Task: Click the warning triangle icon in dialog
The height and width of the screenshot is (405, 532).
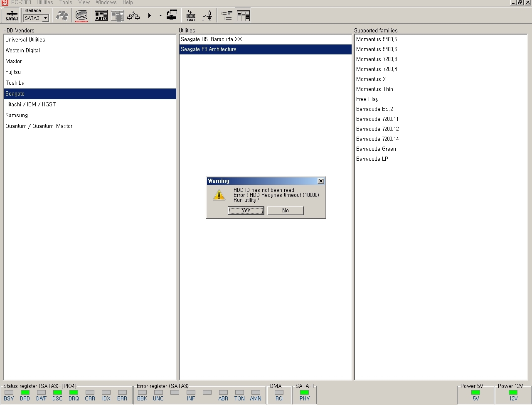Action: coord(219,195)
